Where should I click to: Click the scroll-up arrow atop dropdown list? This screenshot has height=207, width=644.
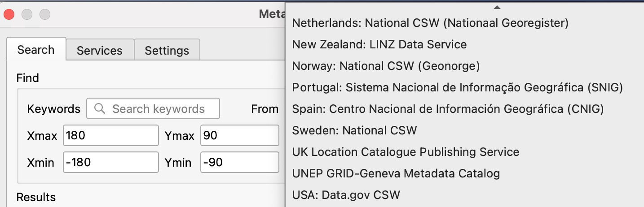coord(497,7)
